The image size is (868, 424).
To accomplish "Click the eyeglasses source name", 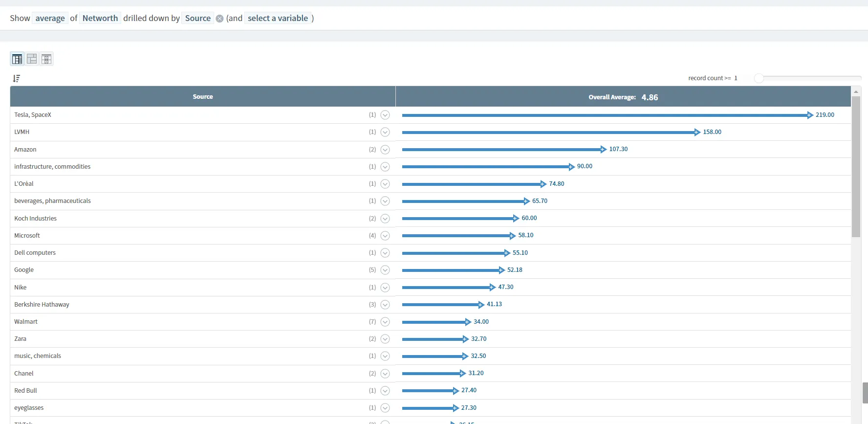I will pyautogui.click(x=29, y=408).
